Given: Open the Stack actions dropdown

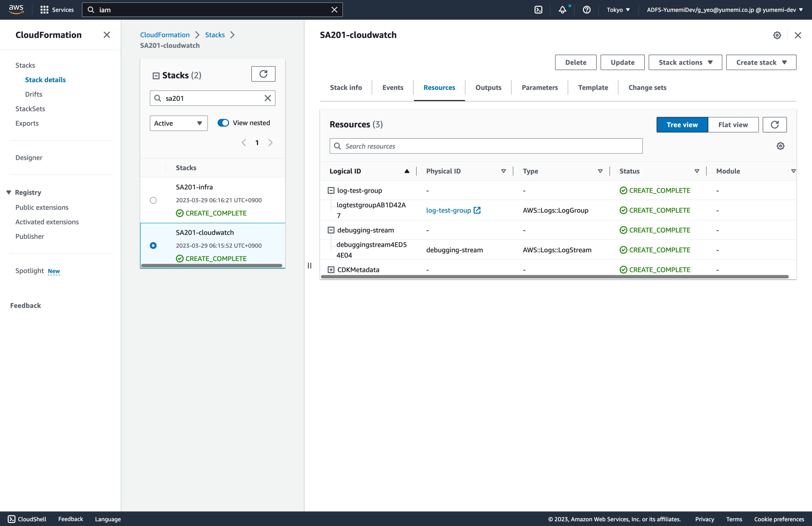Looking at the screenshot, I should (x=685, y=62).
